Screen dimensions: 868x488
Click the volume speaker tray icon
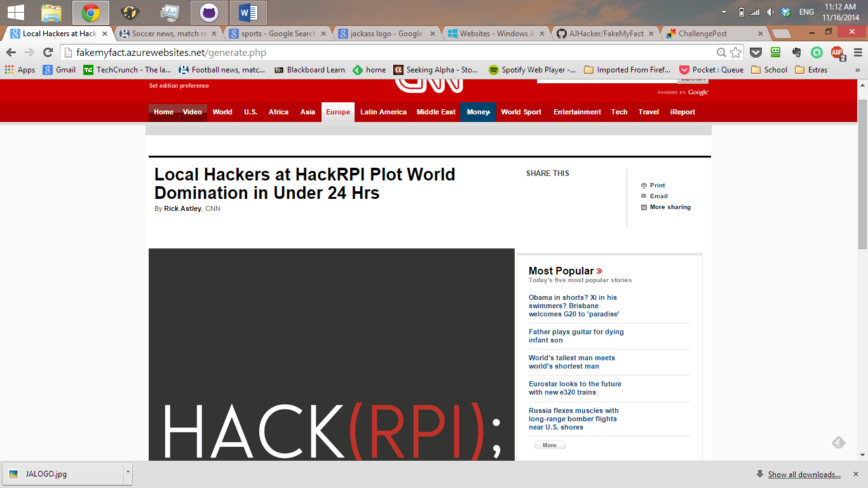point(771,12)
